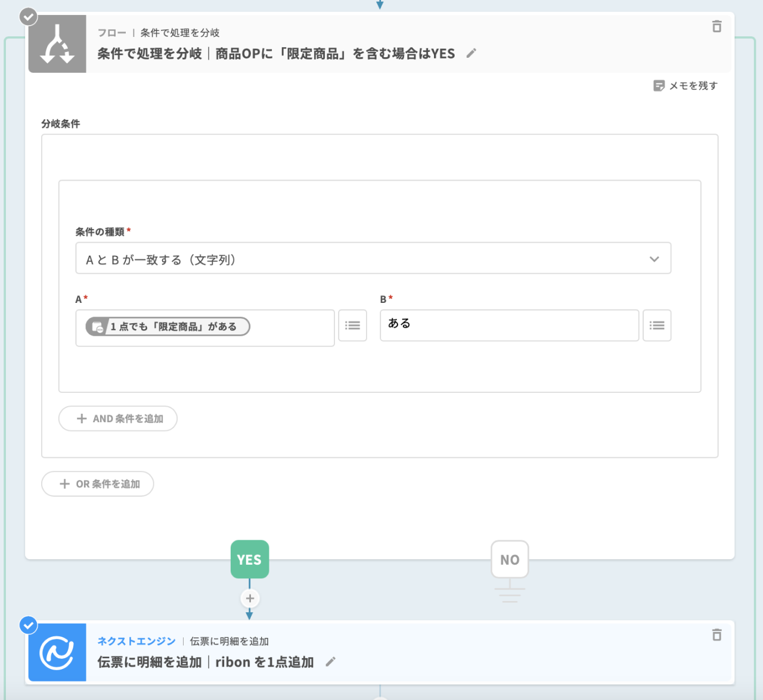The image size is (763, 700).
Task: Delete the branch condition step via trash icon
Action: pyautogui.click(x=717, y=27)
